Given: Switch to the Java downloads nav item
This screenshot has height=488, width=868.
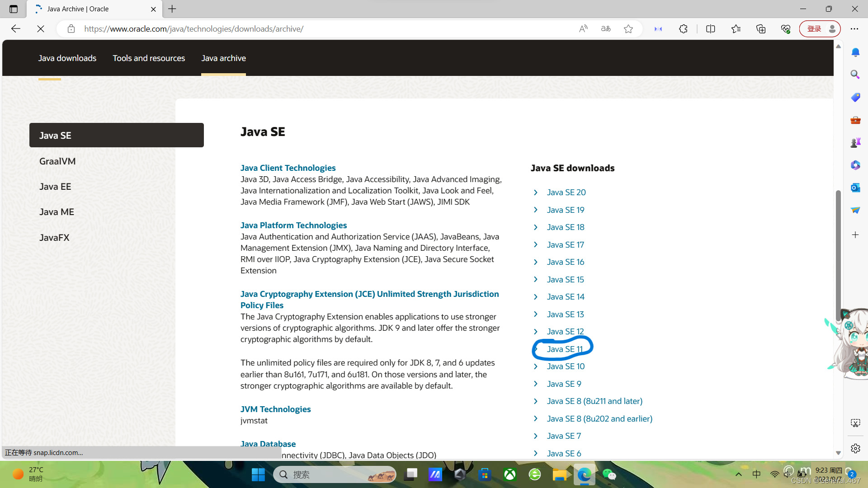Looking at the screenshot, I should (x=67, y=58).
